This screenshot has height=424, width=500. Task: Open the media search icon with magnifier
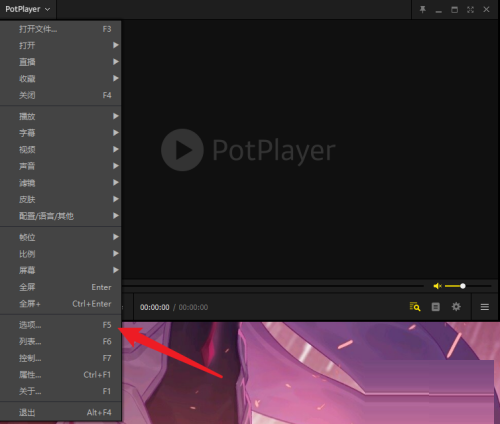(x=415, y=307)
